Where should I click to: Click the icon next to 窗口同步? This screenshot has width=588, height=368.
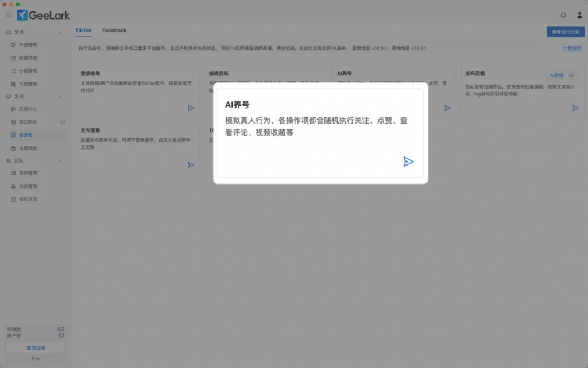coord(63,122)
